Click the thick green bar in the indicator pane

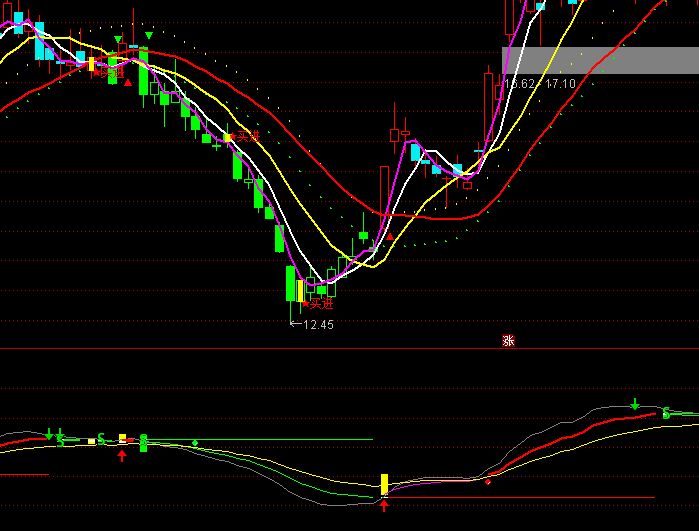click(143, 442)
